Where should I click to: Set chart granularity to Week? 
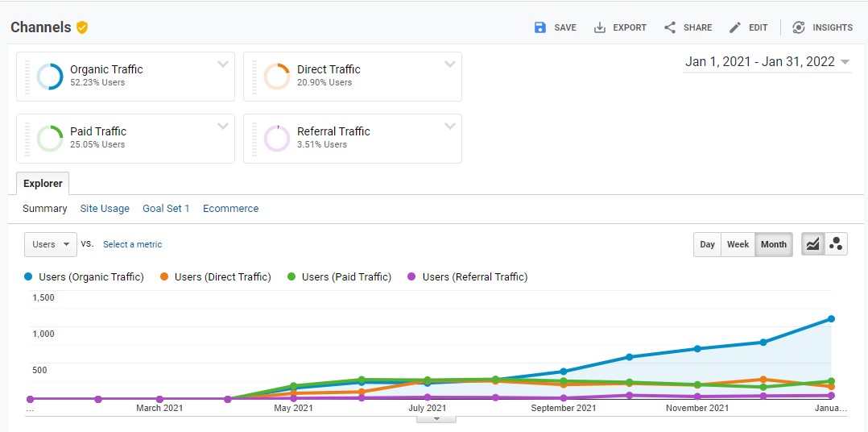tap(738, 244)
